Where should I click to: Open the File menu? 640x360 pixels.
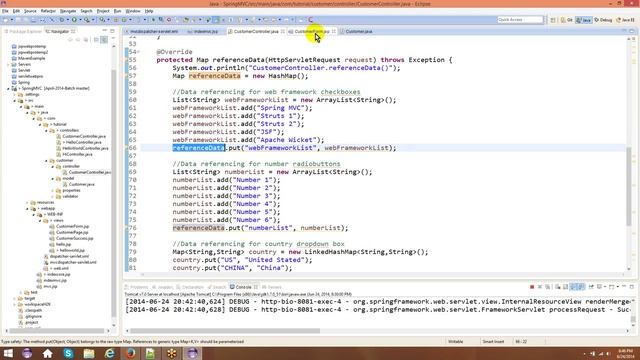5,11
